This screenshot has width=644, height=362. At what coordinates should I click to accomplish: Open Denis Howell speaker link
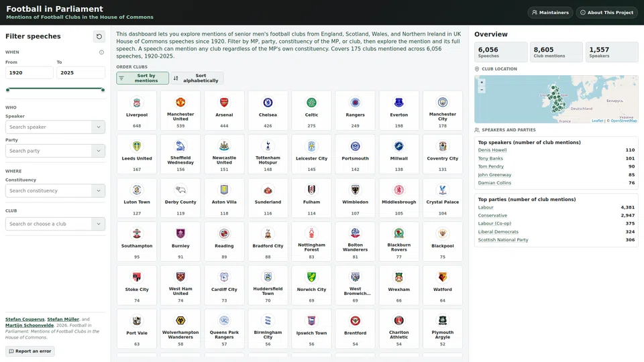click(x=492, y=149)
